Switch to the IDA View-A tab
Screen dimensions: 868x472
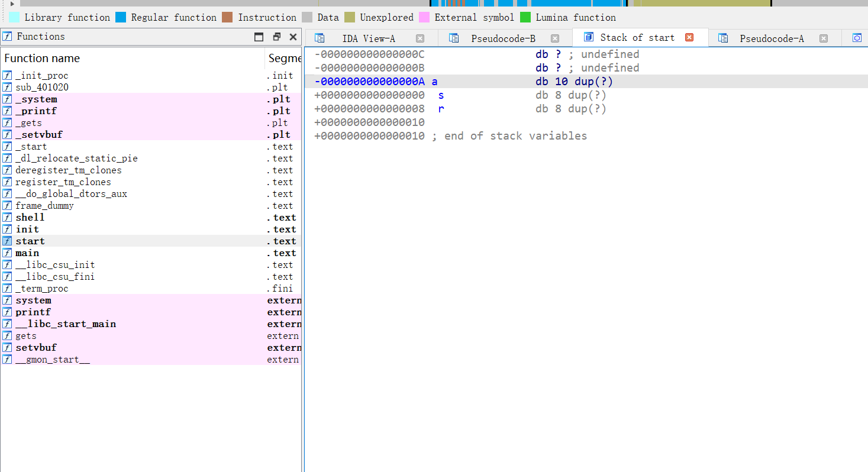[369, 38]
